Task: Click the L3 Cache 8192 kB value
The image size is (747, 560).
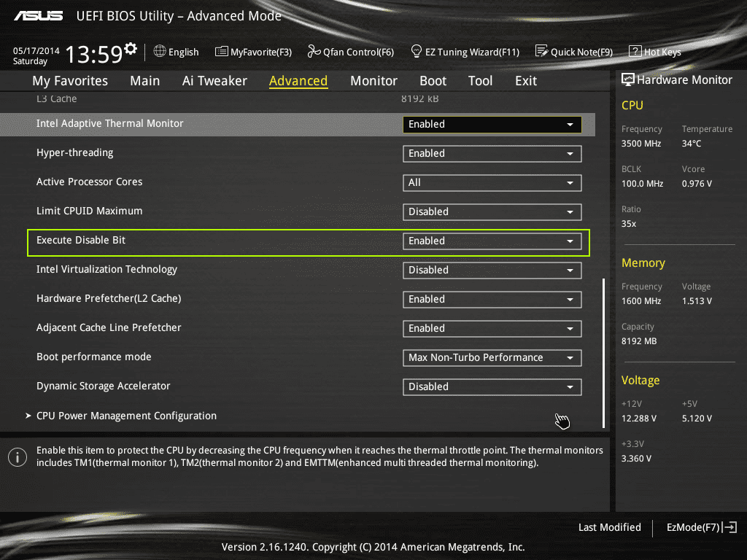Action: [x=419, y=98]
